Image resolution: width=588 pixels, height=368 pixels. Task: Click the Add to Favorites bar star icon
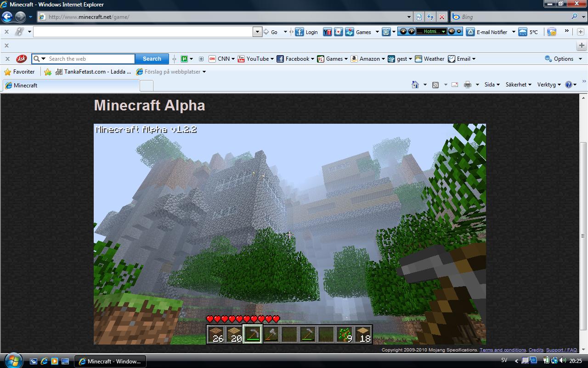pos(48,72)
